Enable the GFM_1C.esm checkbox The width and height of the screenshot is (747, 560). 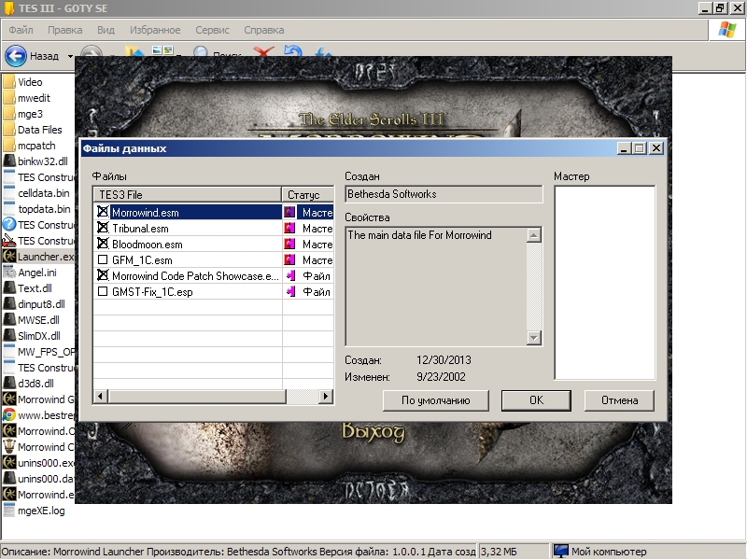coord(103,260)
